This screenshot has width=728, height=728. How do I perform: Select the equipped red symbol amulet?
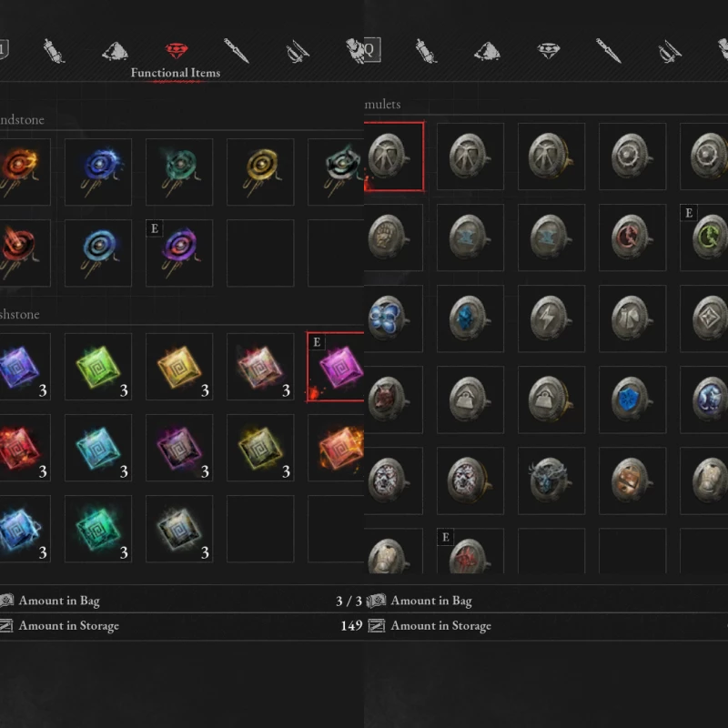pos(470,551)
